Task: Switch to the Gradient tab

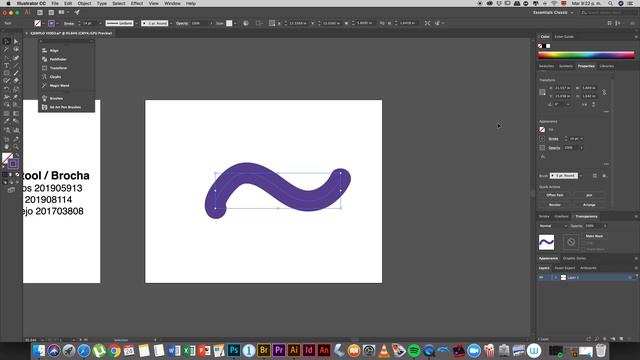Action: point(561,216)
